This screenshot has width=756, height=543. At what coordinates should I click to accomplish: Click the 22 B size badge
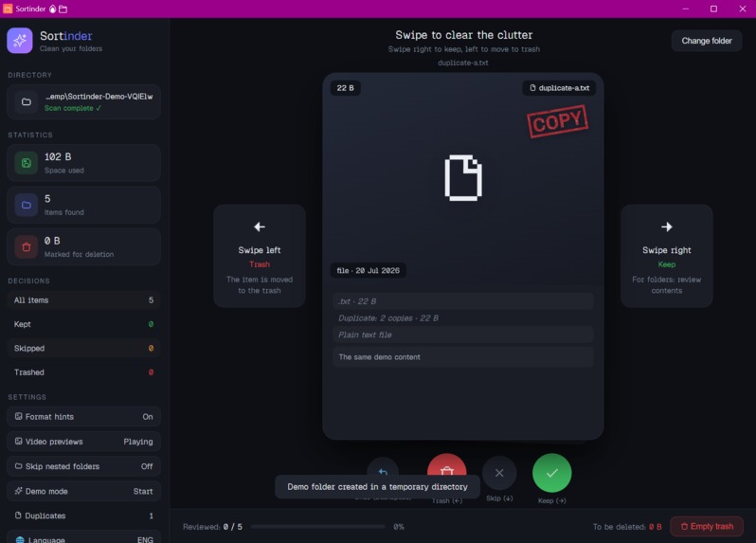coord(345,88)
